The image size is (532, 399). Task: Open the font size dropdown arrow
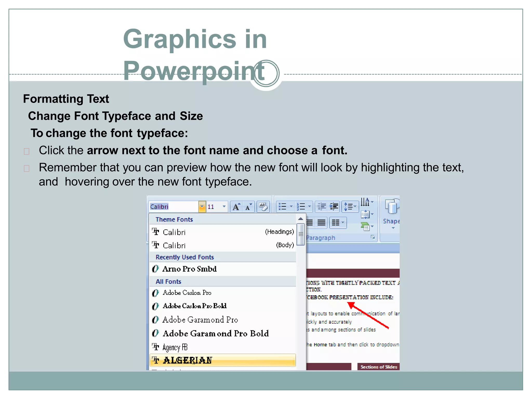[x=224, y=207]
